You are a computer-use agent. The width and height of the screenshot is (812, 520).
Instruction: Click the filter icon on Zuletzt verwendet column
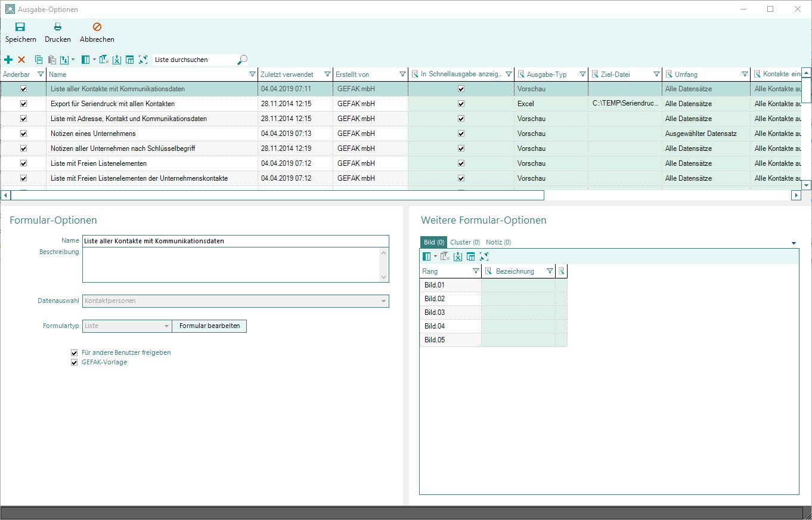[327, 75]
